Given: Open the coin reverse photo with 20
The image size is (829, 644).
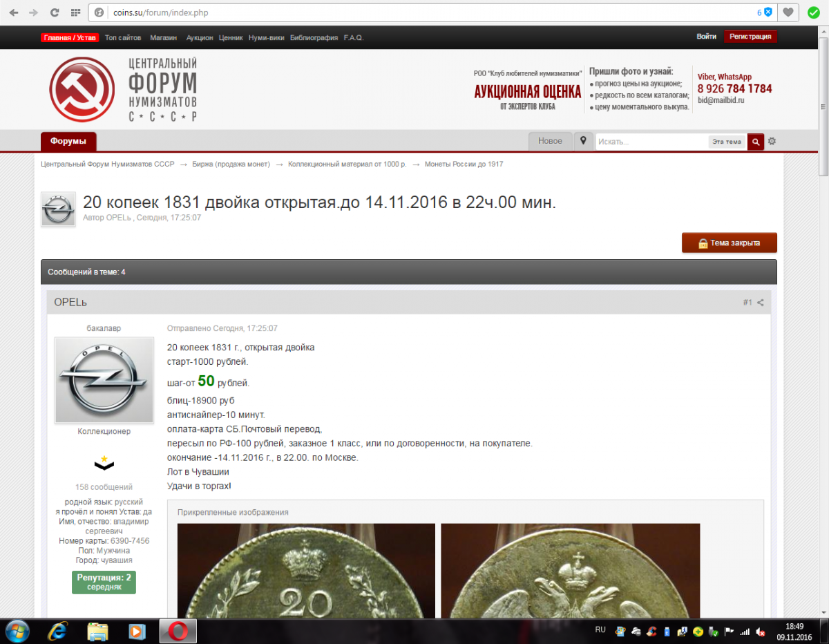Looking at the screenshot, I should click(306, 571).
